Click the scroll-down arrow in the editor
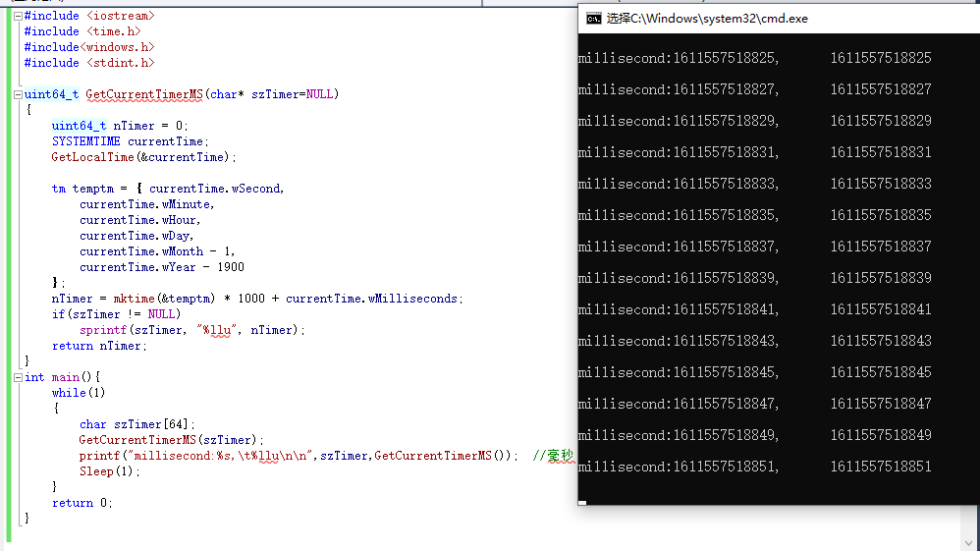 click(969, 543)
